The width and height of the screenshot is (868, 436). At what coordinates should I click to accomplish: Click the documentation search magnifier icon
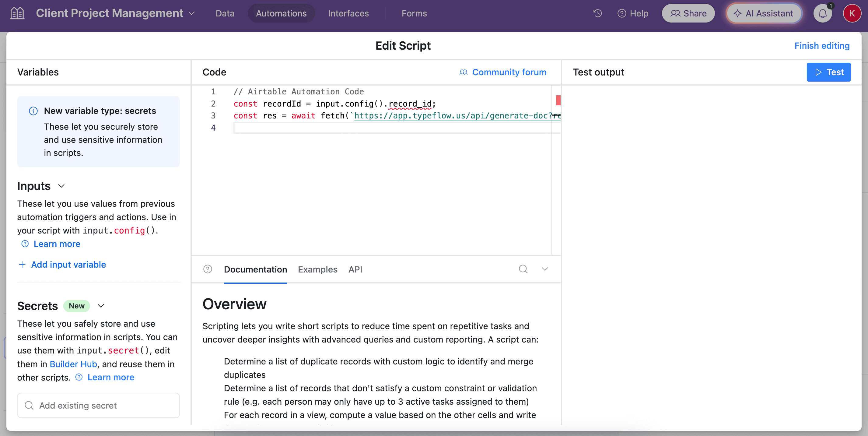523,269
